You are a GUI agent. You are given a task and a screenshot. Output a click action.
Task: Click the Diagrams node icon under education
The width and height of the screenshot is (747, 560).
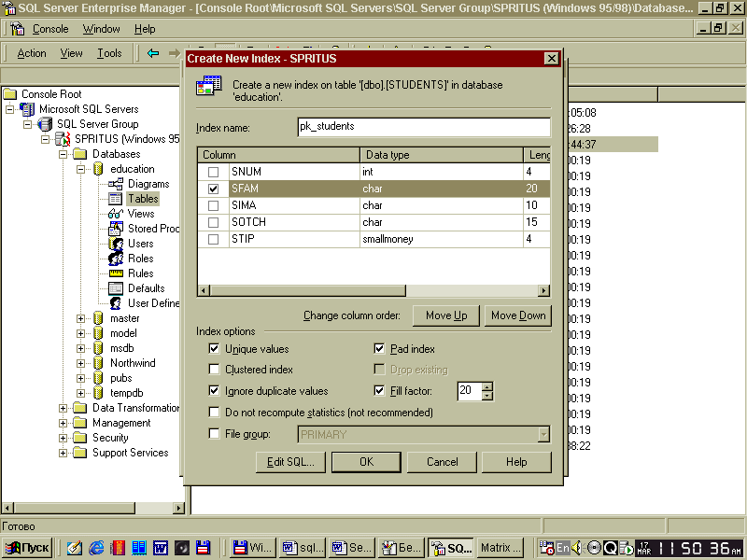(115, 184)
